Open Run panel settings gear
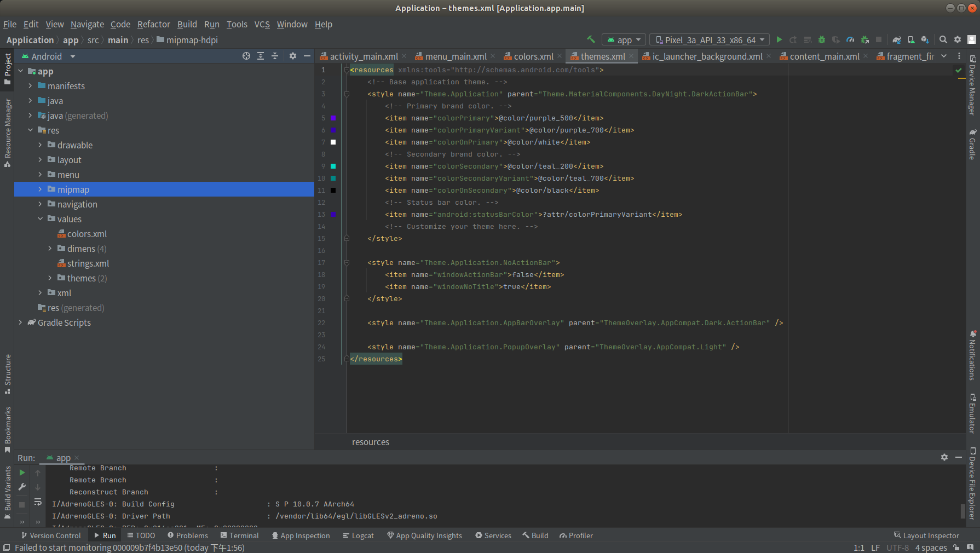This screenshot has width=980, height=553. (944, 457)
